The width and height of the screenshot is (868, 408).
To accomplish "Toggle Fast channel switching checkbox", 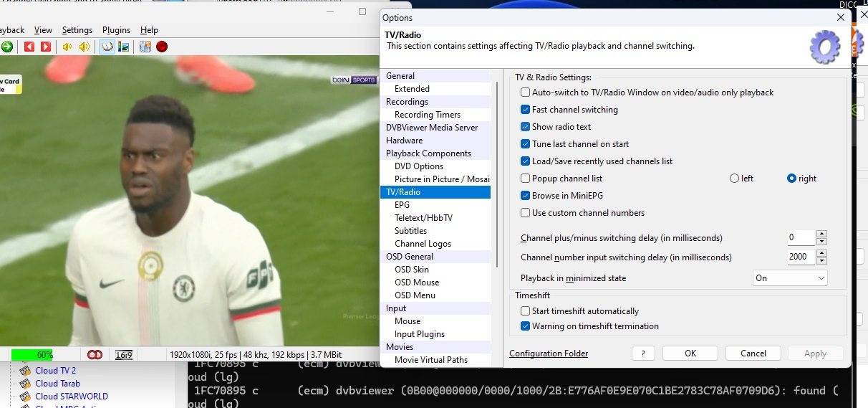I will [x=526, y=110].
